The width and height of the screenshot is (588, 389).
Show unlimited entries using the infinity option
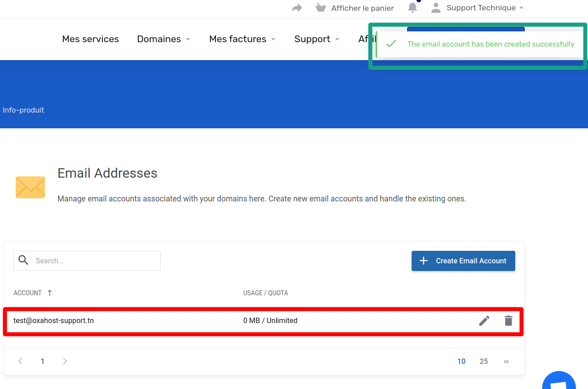click(x=506, y=361)
